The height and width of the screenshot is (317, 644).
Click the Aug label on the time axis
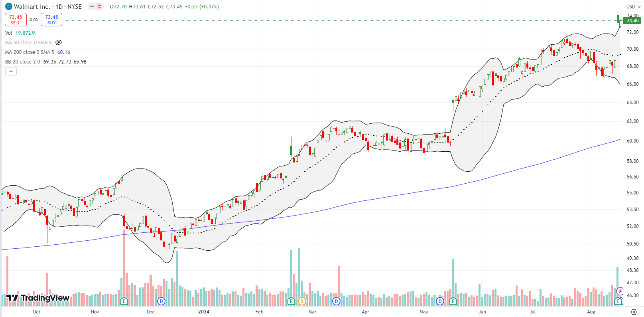[x=591, y=312]
